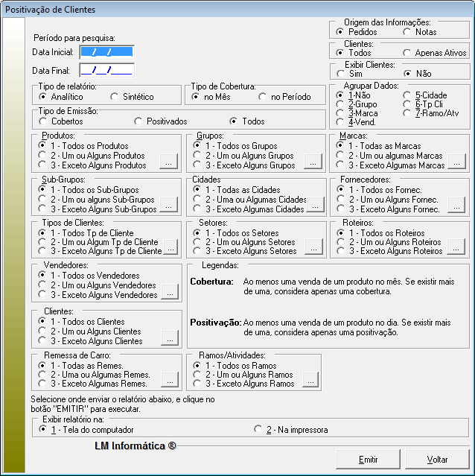Select Positivados emission type
The height and width of the screenshot is (476, 475).
tap(139, 121)
